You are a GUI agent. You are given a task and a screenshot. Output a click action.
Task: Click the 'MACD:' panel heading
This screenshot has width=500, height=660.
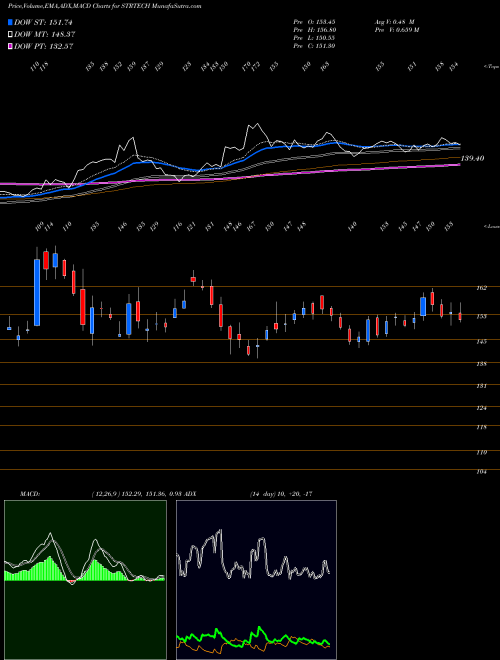[30, 494]
